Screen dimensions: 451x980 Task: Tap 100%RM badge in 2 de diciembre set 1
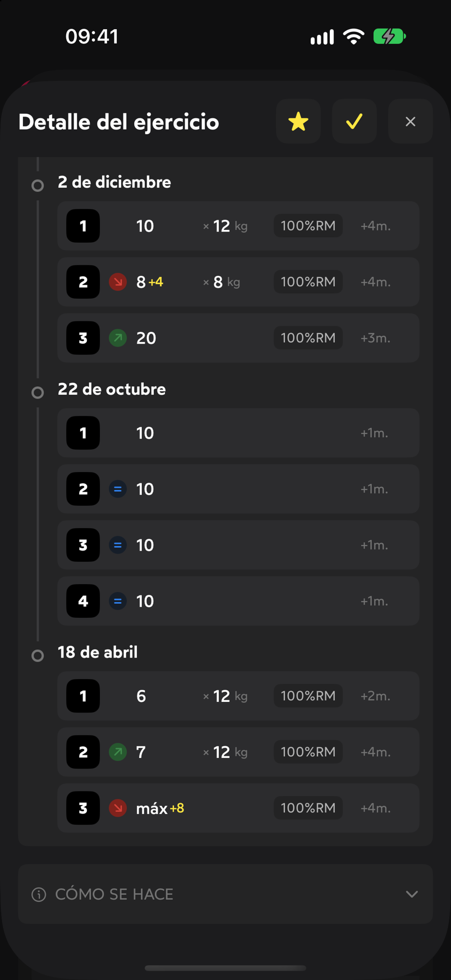(308, 226)
